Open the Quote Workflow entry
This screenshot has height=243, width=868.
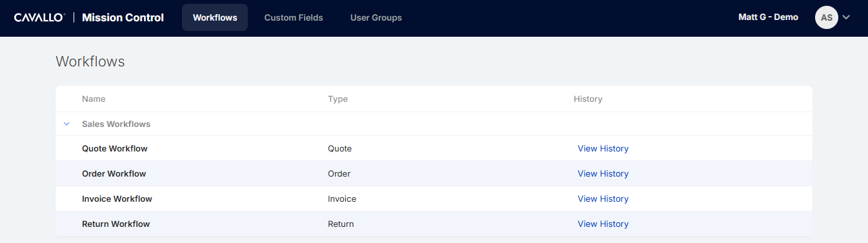[x=115, y=148]
